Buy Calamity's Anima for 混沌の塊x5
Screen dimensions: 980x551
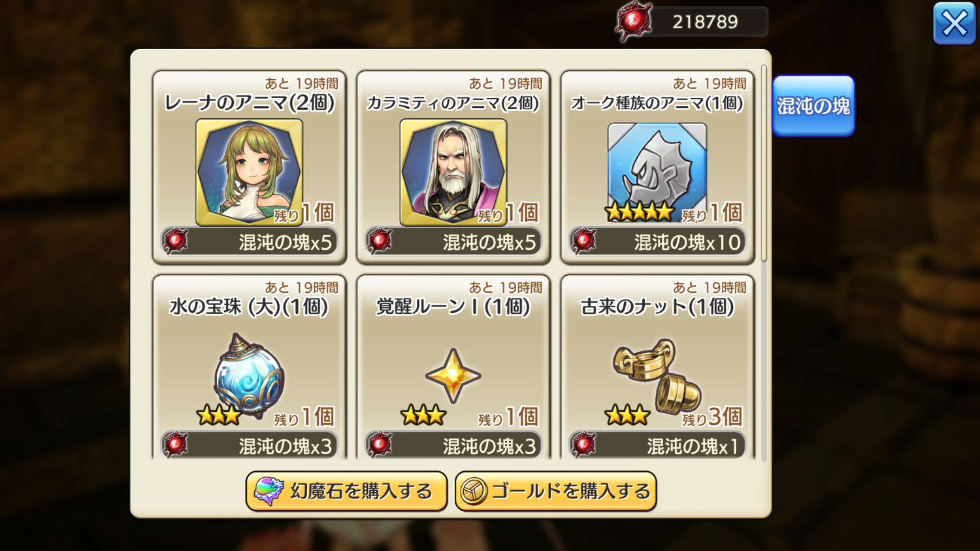pos(453,242)
